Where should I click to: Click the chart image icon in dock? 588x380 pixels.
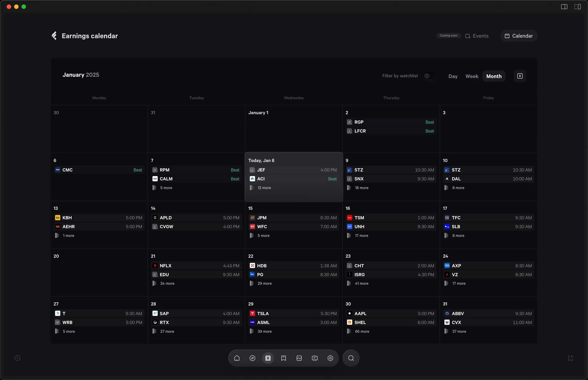299,358
